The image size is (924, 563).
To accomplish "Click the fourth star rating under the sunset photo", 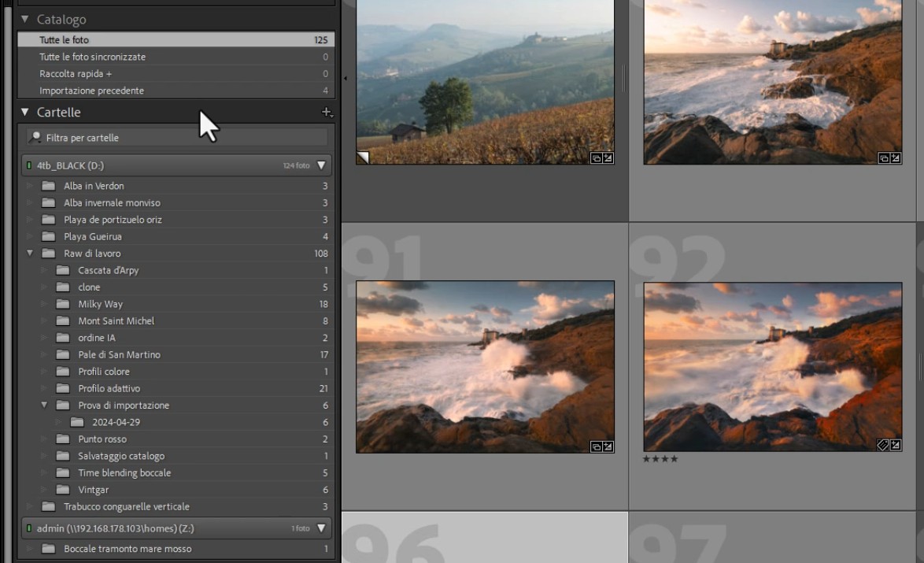I will pyautogui.click(x=673, y=458).
